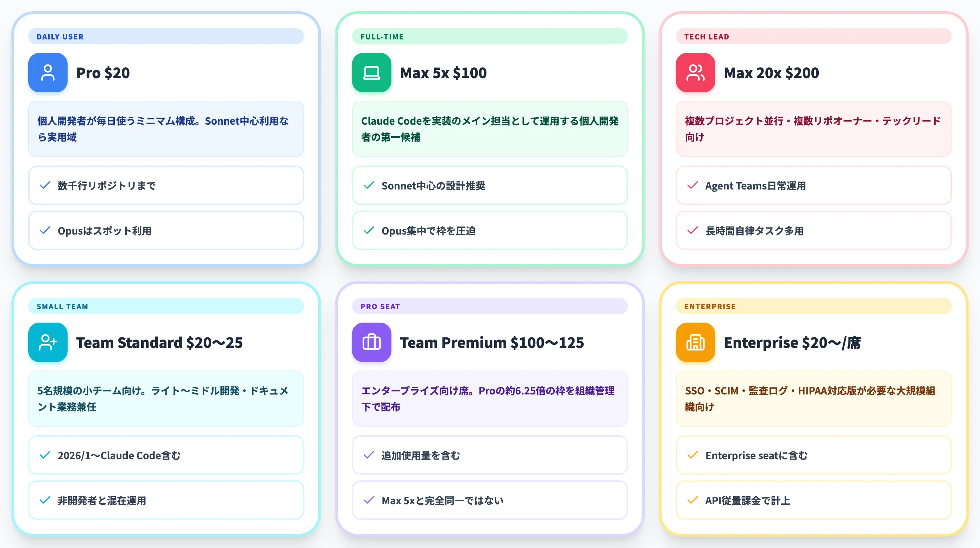Click the green laptop icon beside Max 5x
Screen dimensions: 980x548
click(x=372, y=73)
